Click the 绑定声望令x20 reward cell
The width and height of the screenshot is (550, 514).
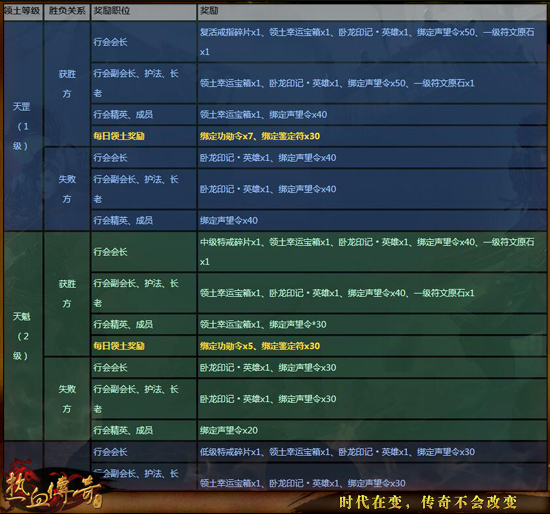(x=372, y=430)
